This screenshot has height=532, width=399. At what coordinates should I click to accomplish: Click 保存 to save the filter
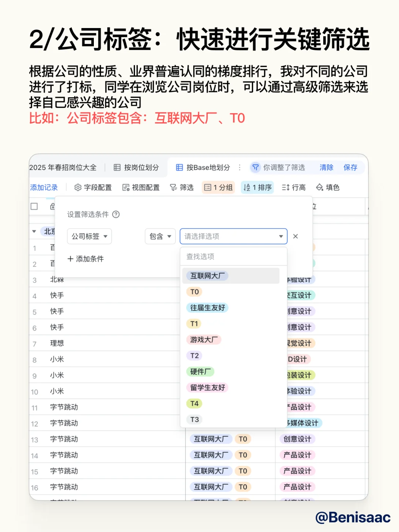[350, 167]
